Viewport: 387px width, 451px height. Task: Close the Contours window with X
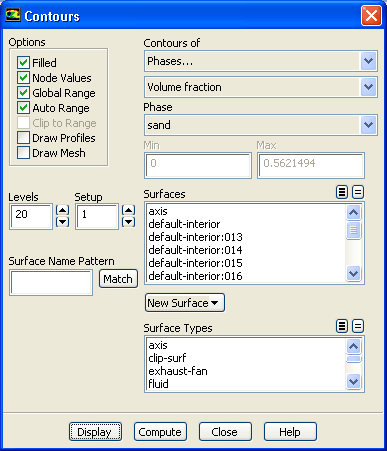[371, 16]
